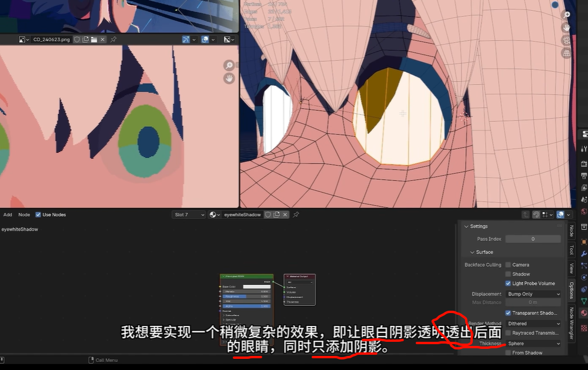Duplicate eyewhiteShadow material with copy icon
Image resolution: width=588 pixels, height=370 pixels.
click(277, 214)
